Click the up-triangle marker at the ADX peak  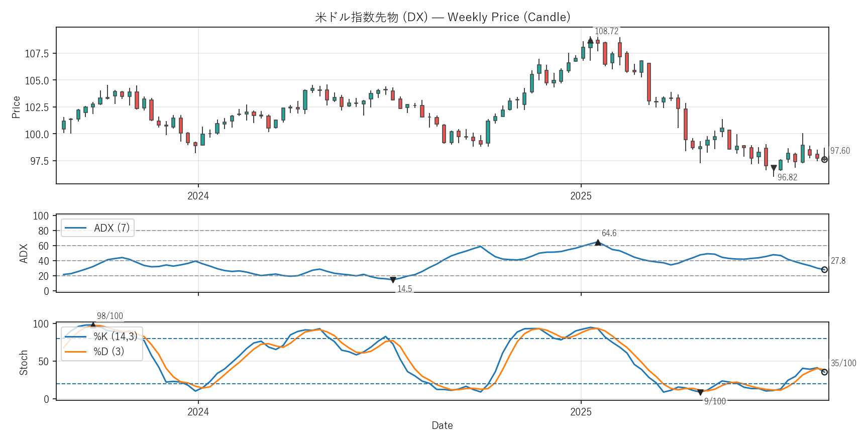tap(598, 243)
